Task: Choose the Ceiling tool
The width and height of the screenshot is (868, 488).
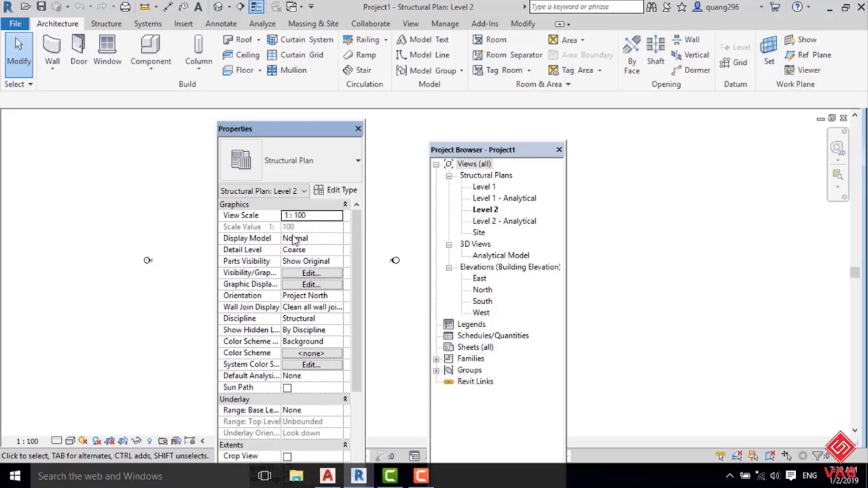Action: (x=241, y=55)
